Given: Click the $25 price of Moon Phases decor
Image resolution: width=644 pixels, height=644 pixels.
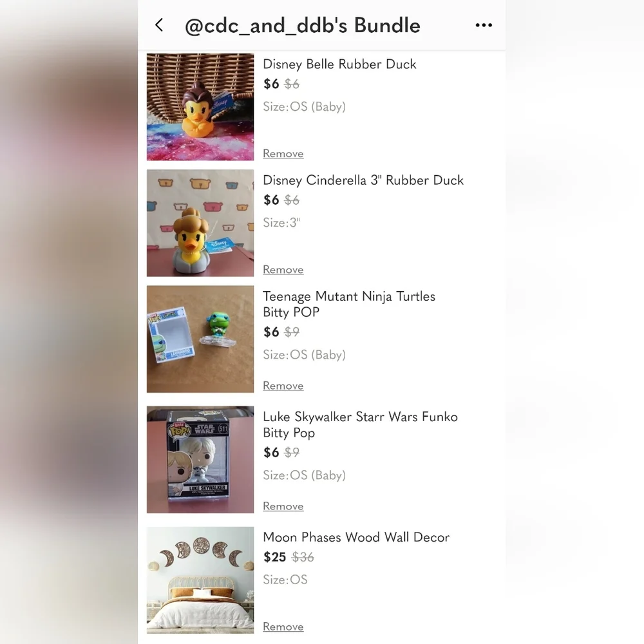Looking at the screenshot, I should pos(275,557).
